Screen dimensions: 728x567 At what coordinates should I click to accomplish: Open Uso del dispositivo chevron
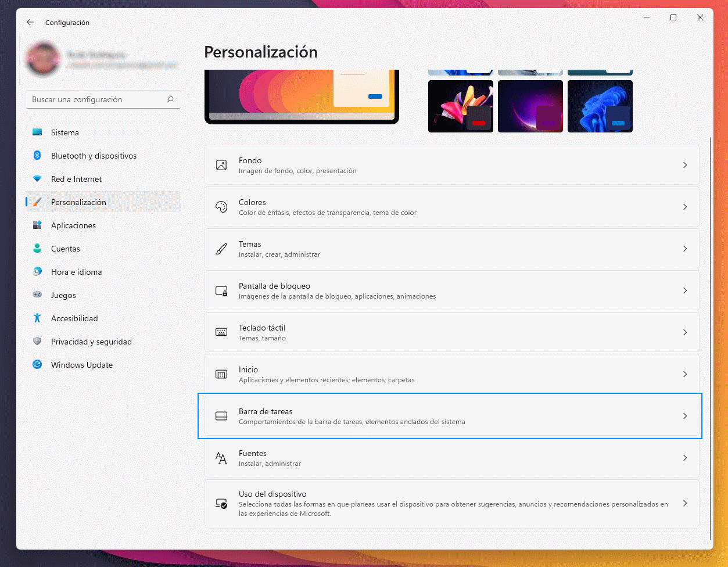(685, 503)
